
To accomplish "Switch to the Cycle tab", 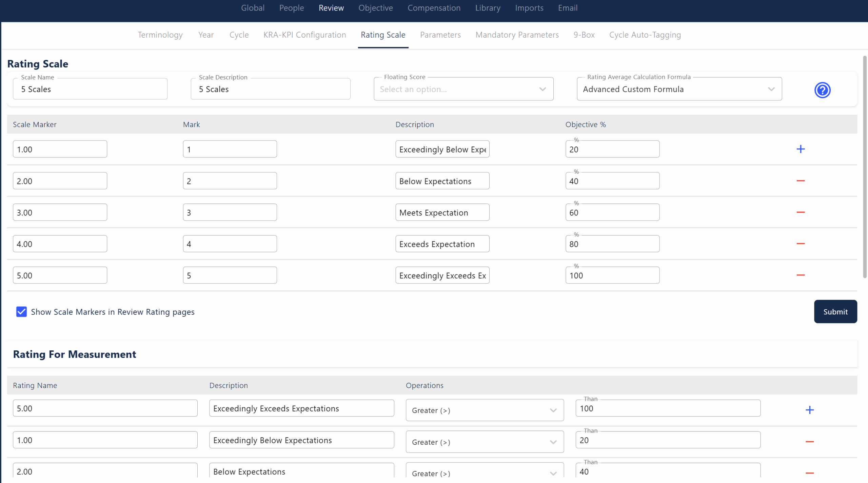I will click(239, 35).
